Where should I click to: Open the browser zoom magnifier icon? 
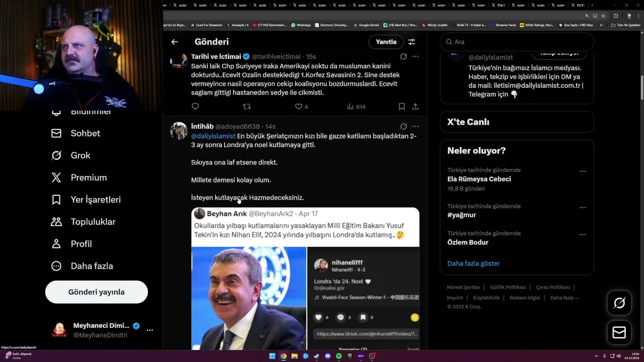587,16
